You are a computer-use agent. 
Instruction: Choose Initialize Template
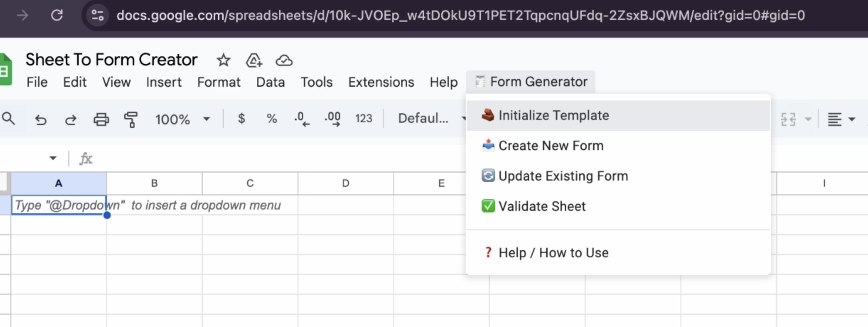click(x=618, y=115)
